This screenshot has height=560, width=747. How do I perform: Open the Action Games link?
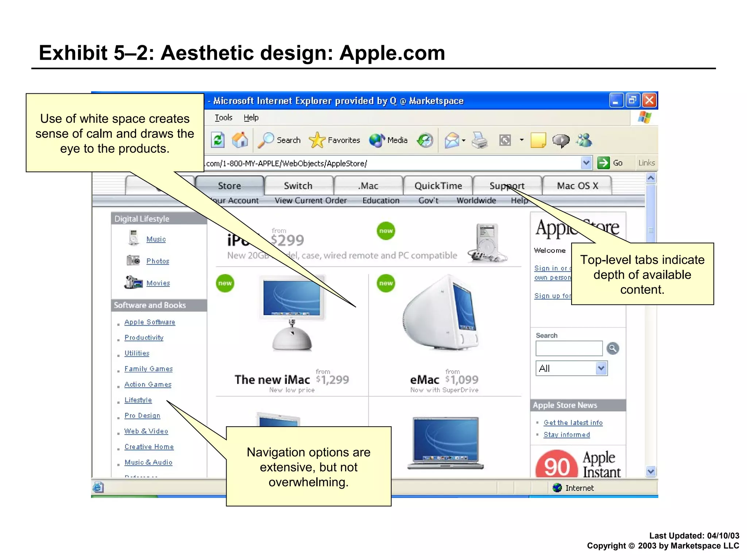[148, 384]
